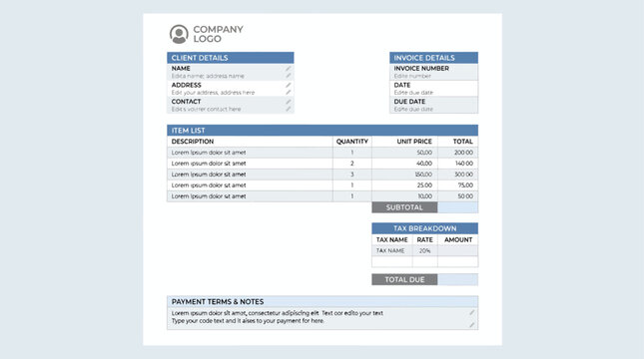
Task: Click the payment notes line starting 'Type your code'
Action: coord(248,321)
